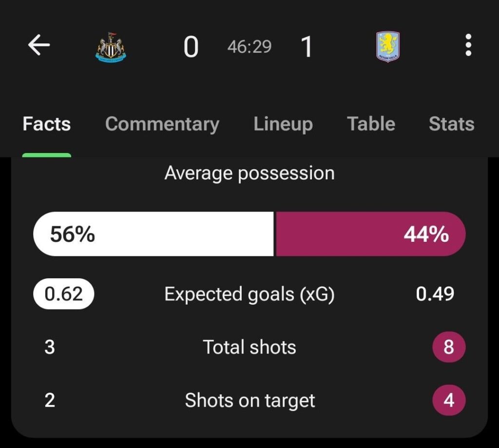Switch to the Commentary tab
499x448 pixels.
pyautogui.click(x=162, y=124)
